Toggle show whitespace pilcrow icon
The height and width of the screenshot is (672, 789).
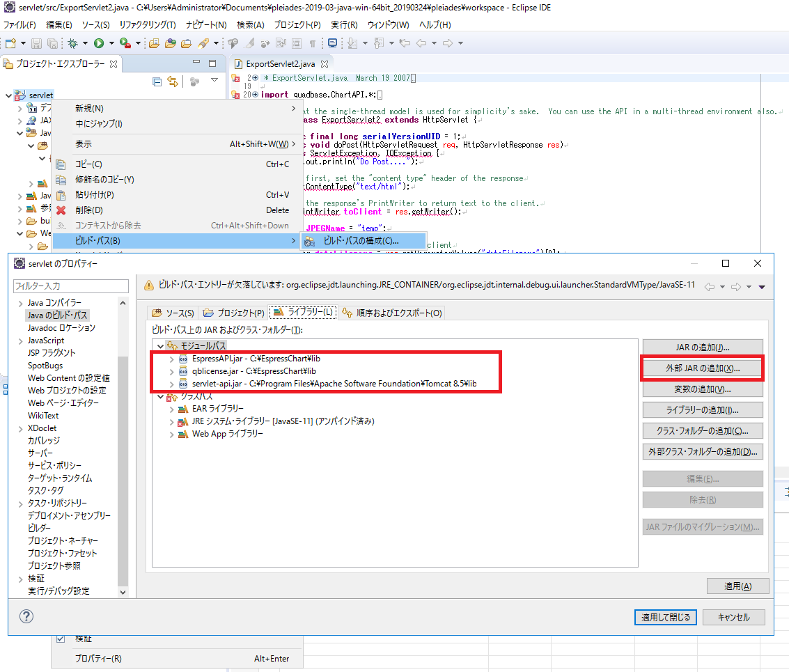[x=312, y=43]
